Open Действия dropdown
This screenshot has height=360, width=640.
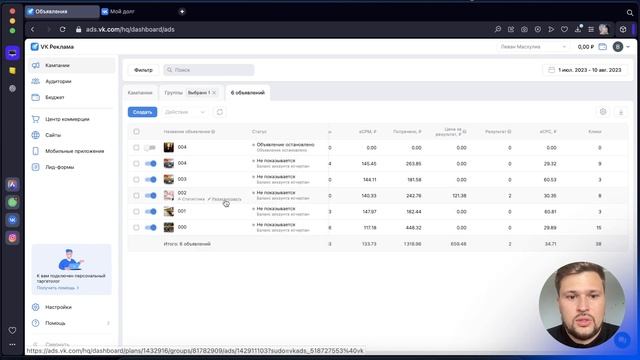(184, 112)
